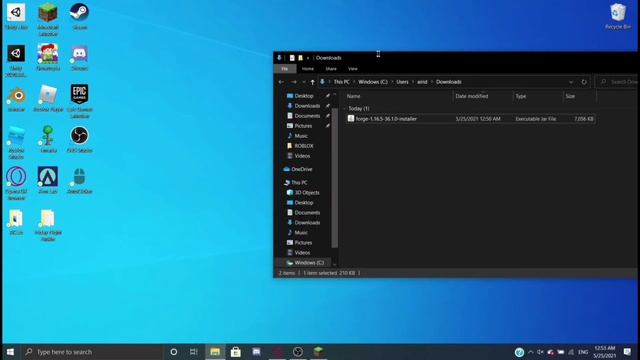Open the ROBLOX folder in navigation pane
The image size is (640, 360).
click(x=304, y=146)
